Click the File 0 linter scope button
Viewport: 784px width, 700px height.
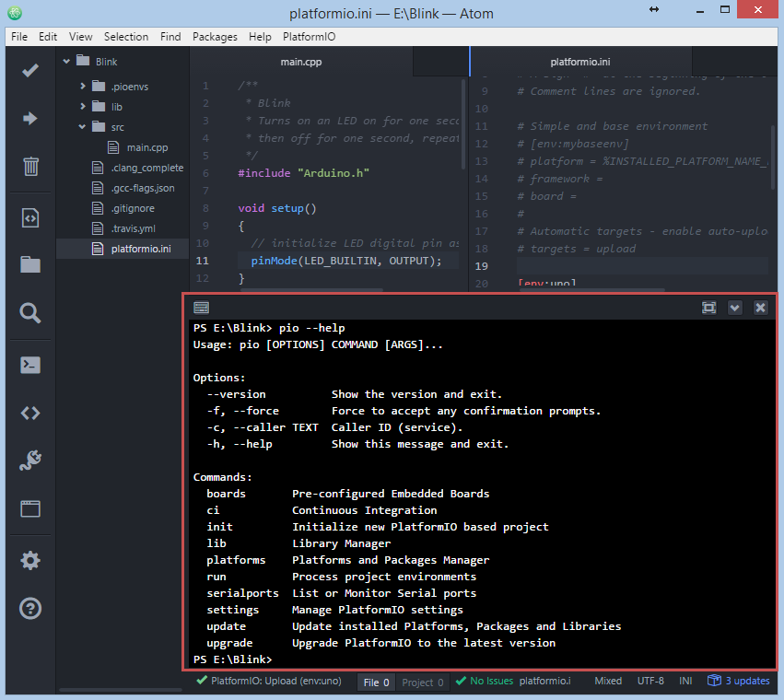click(x=376, y=682)
